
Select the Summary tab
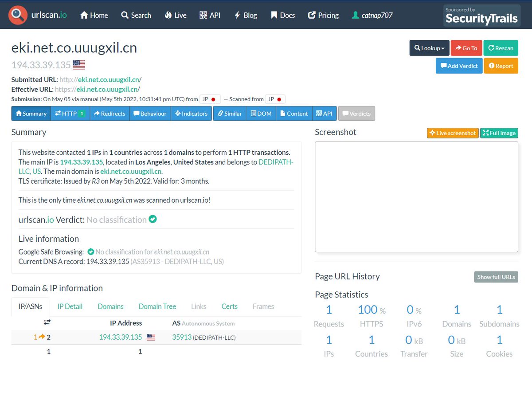(31, 114)
